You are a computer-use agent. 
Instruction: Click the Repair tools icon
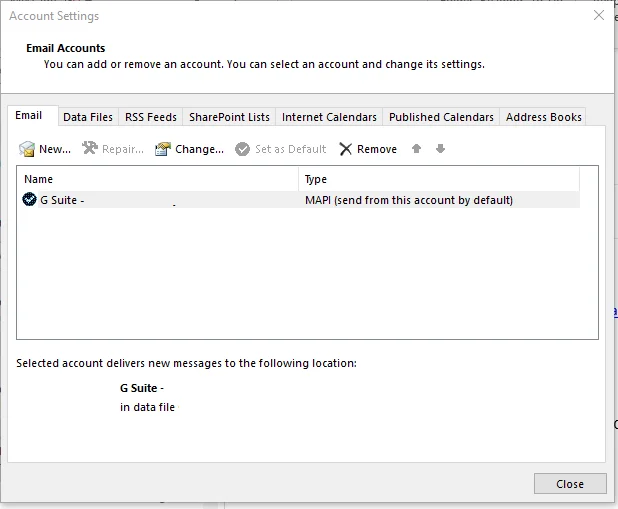(90, 148)
